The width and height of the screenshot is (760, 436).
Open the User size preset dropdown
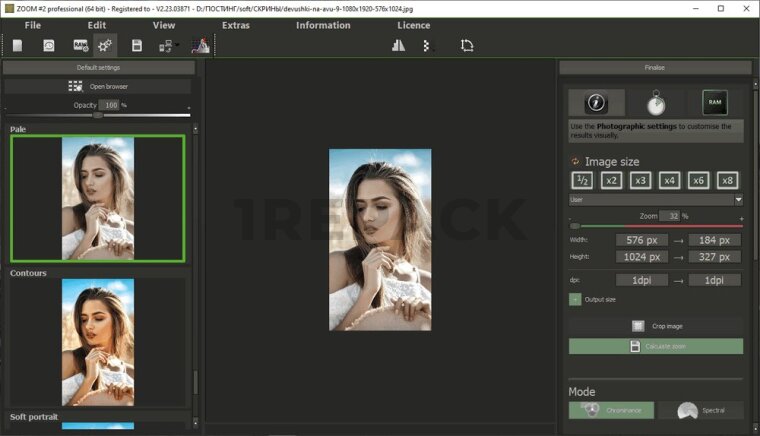coord(655,200)
